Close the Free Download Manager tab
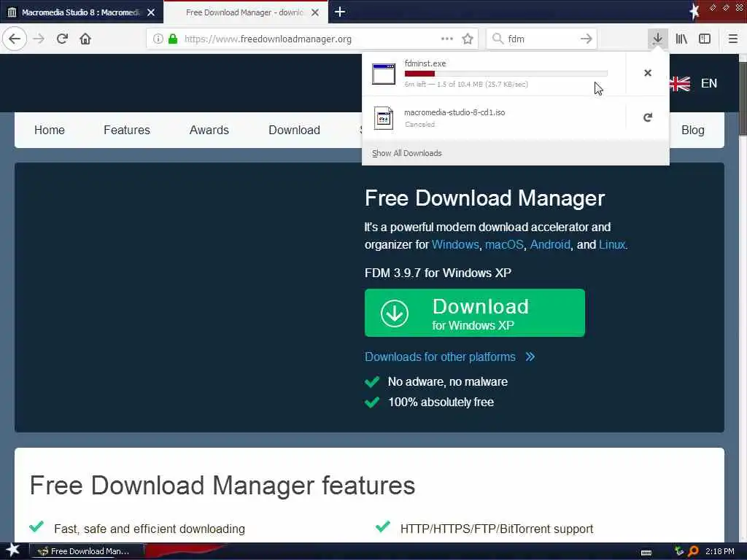Screen dimensions: 747x560 click(x=315, y=12)
